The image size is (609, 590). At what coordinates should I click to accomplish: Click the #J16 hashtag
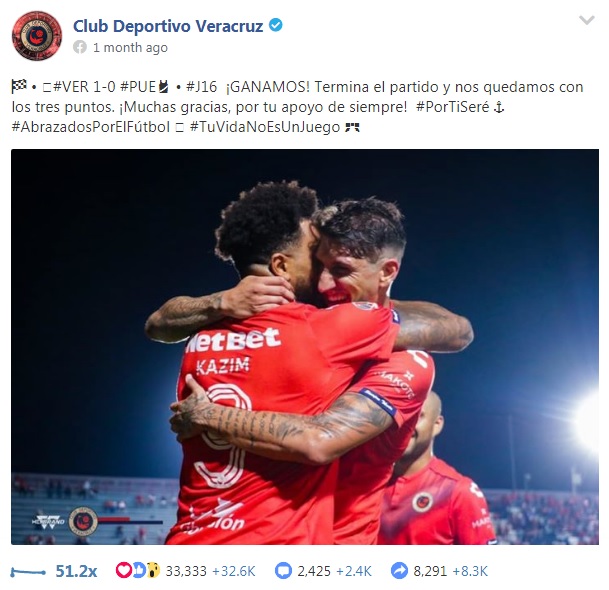(202, 87)
